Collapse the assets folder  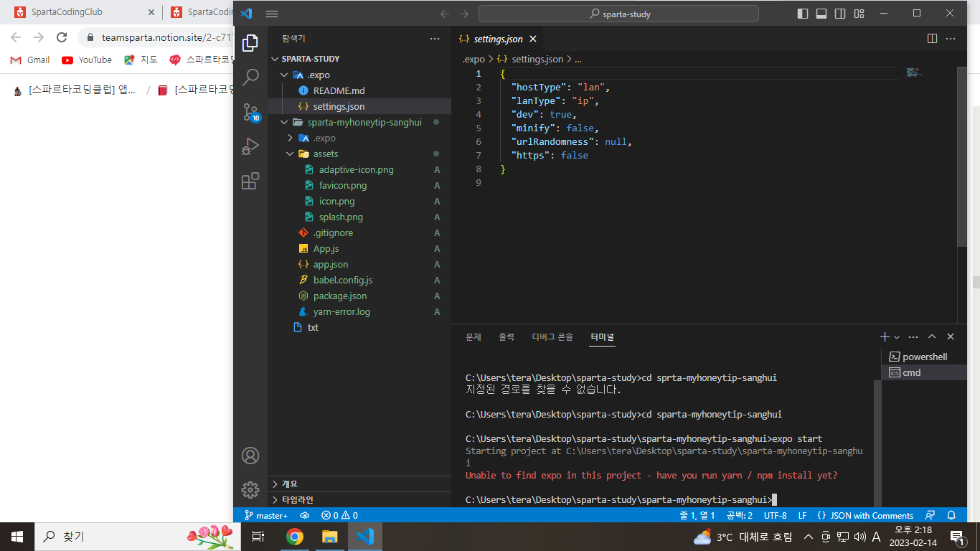(x=291, y=154)
